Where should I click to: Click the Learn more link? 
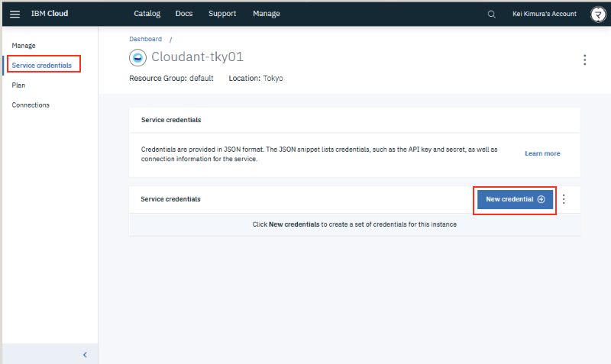tap(542, 153)
